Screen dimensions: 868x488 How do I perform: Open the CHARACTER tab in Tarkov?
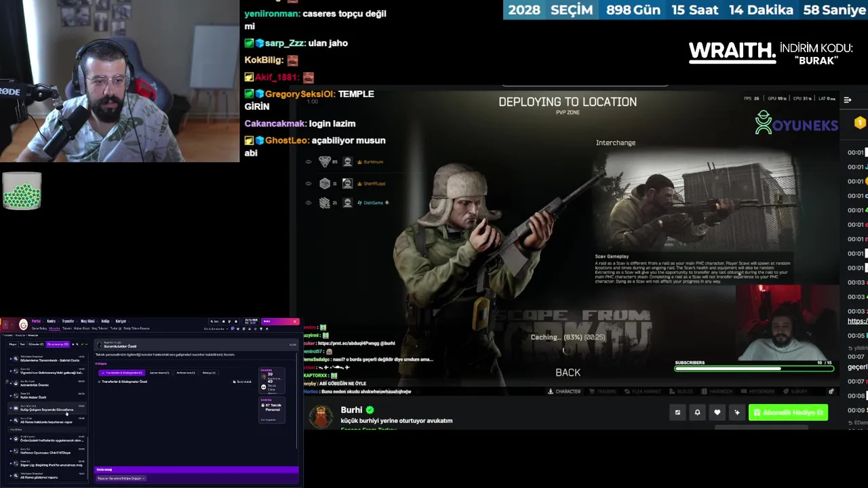pos(564,391)
